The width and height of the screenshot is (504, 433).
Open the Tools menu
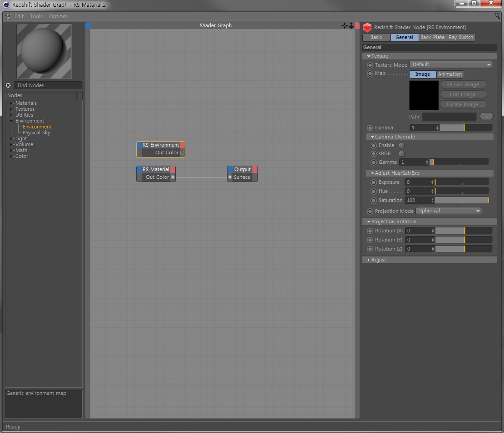[36, 16]
